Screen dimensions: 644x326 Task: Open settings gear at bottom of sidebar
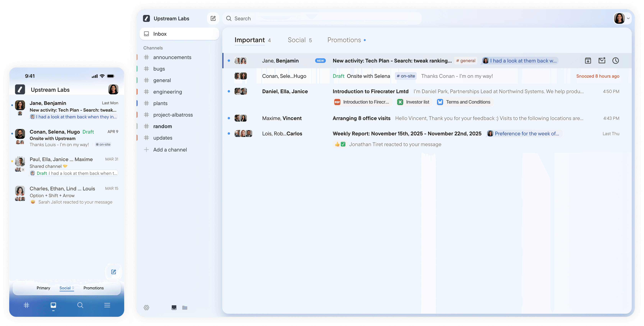[x=146, y=307]
